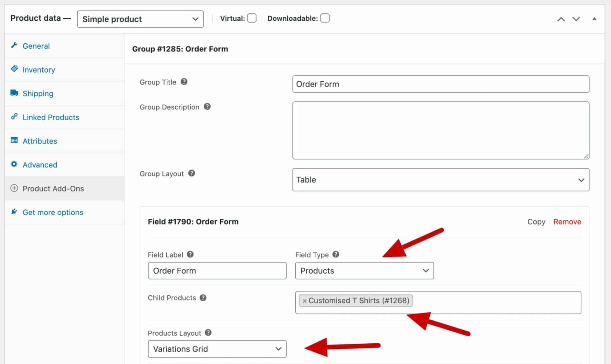Select the Product Add-Ons plus icon
The image size is (611, 364).
click(14, 188)
